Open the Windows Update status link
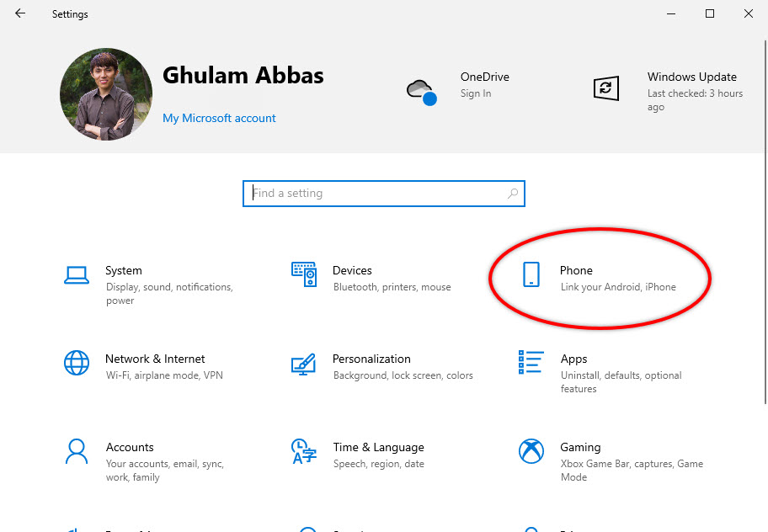768x532 pixels. click(695, 100)
